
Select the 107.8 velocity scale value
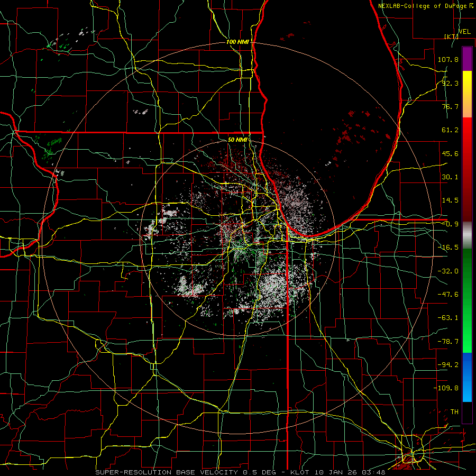click(x=448, y=59)
